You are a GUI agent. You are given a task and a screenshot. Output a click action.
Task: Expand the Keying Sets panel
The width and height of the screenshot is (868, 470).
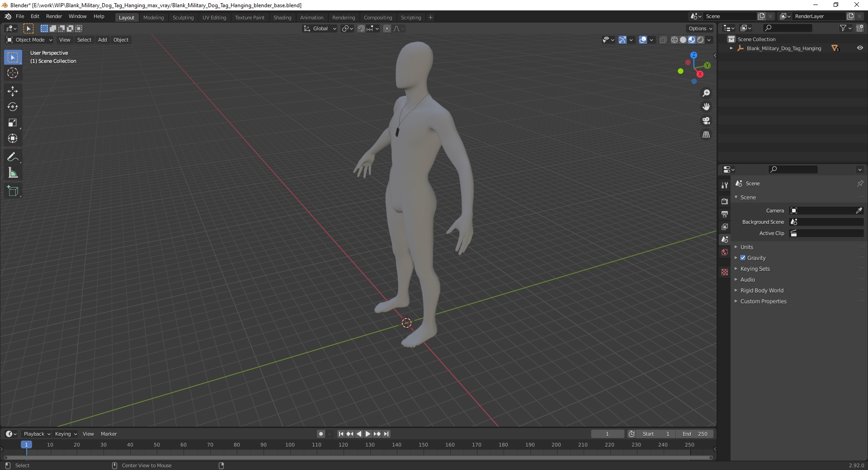(755, 268)
